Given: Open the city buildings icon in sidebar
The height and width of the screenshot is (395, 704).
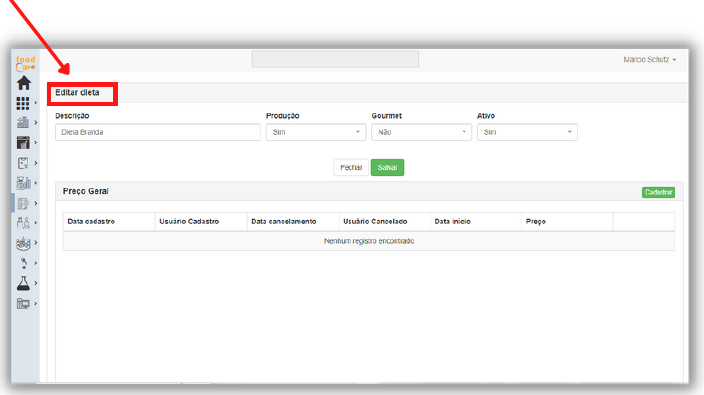Looking at the screenshot, I should point(23,123).
